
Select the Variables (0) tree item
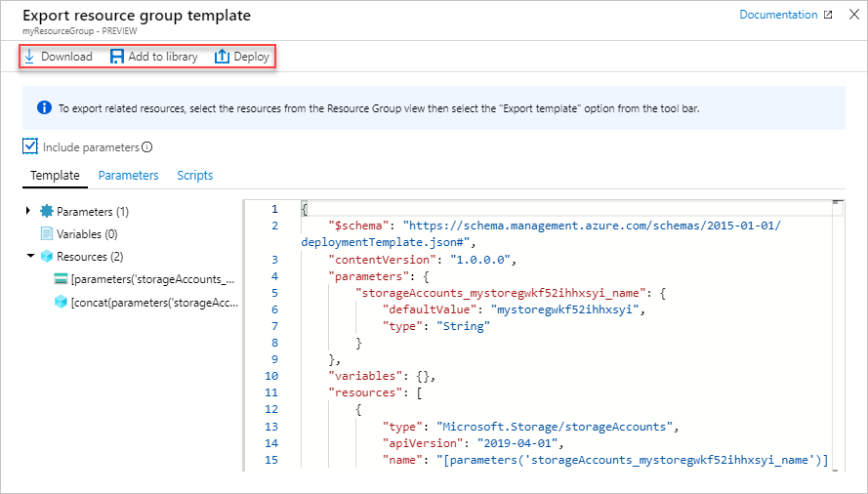coord(87,233)
